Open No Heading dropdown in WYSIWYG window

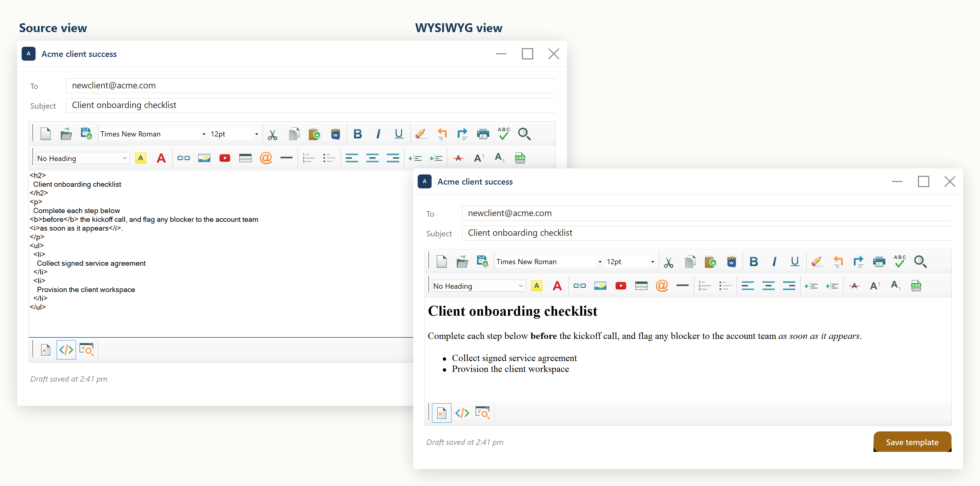click(478, 286)
